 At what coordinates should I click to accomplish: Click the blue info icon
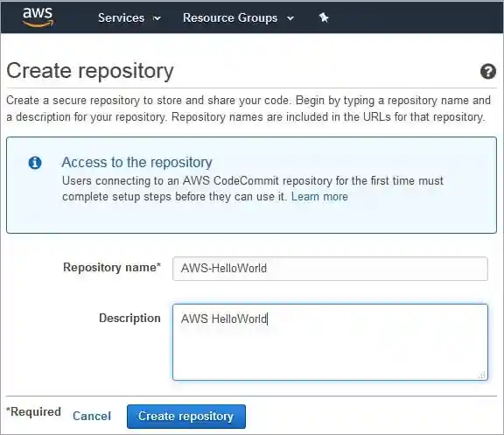coord(35,163)
